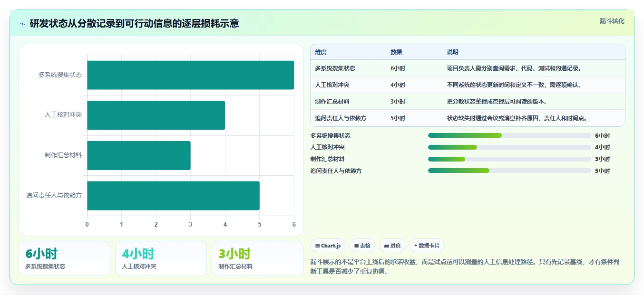Click the 人工核对冲突 4小时 progress bar
Screen dimensions: 644x295
[509, 147]
